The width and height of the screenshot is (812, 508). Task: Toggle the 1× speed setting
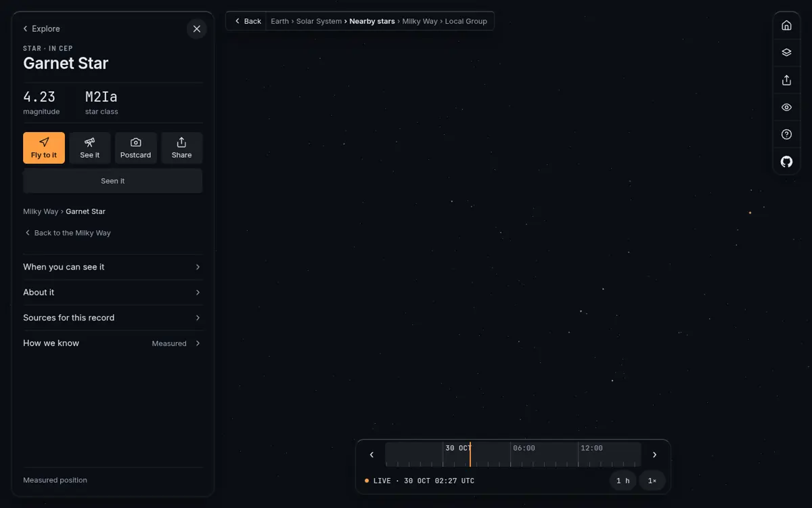pos(652,480)
